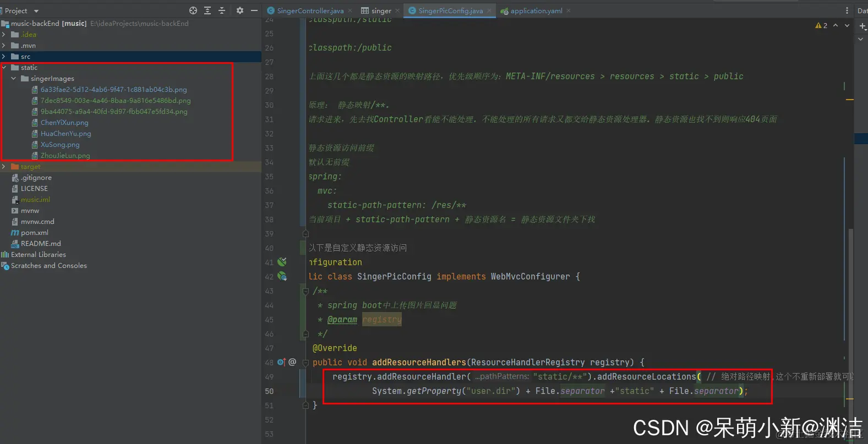868x444 pixels.
Task: Click the @ gutter marker at line 48
Action: [x=292, y=362]
